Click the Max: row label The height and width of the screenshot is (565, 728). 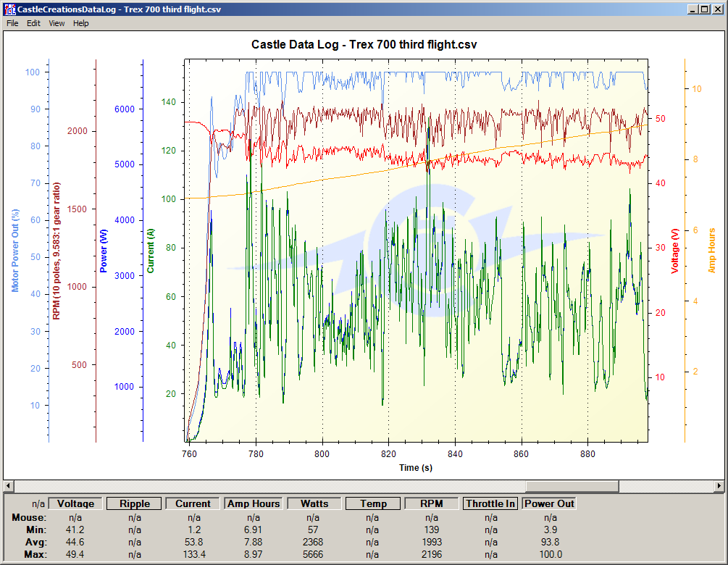pyautogui.click(x=35, y=554)
